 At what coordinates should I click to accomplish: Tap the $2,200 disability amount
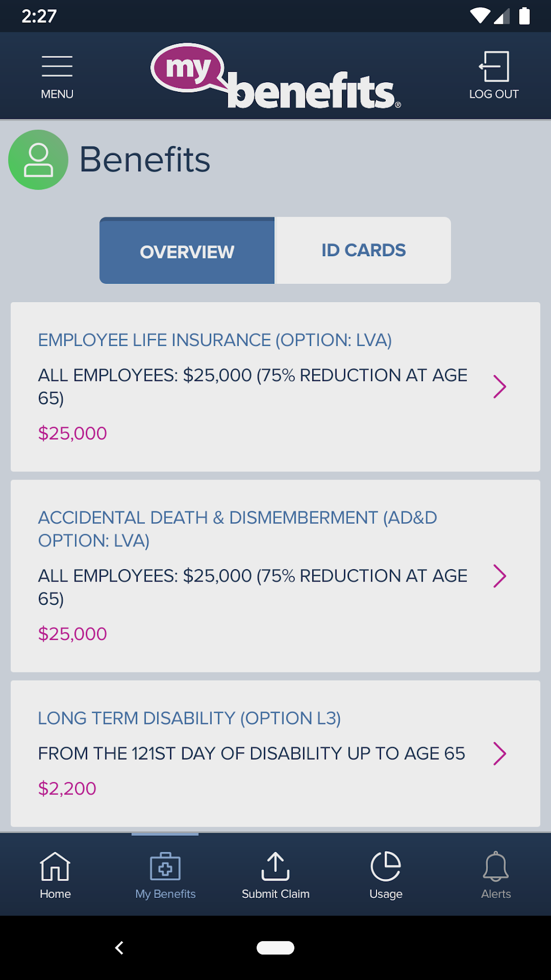click(67, 789)
